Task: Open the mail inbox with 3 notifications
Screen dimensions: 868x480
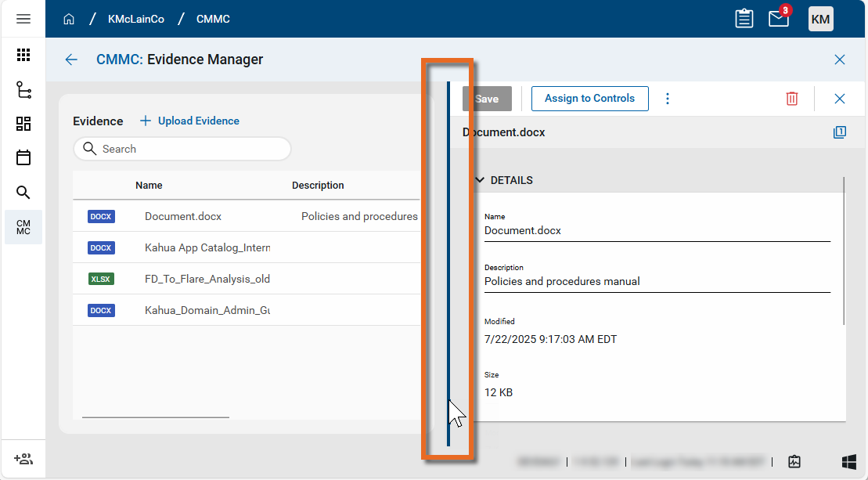Action: click(x=778, y=19)
